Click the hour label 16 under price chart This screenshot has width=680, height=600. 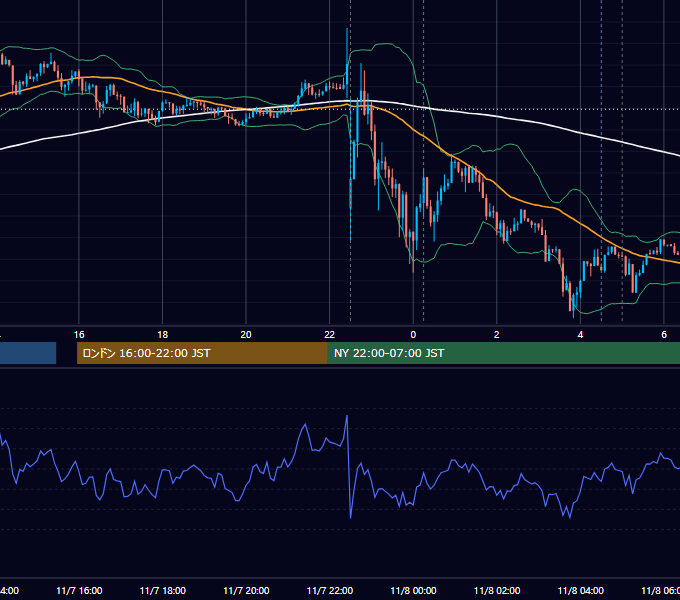click(79, 335)
